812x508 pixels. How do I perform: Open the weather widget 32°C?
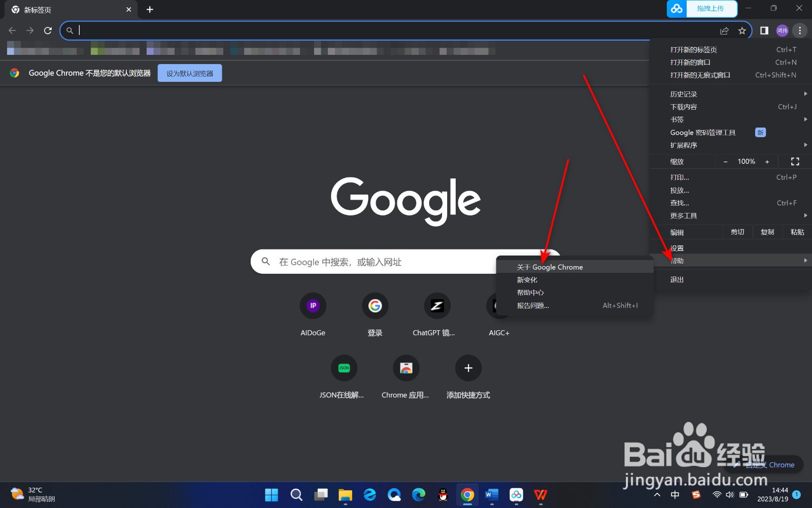click(x=33, y=495)
